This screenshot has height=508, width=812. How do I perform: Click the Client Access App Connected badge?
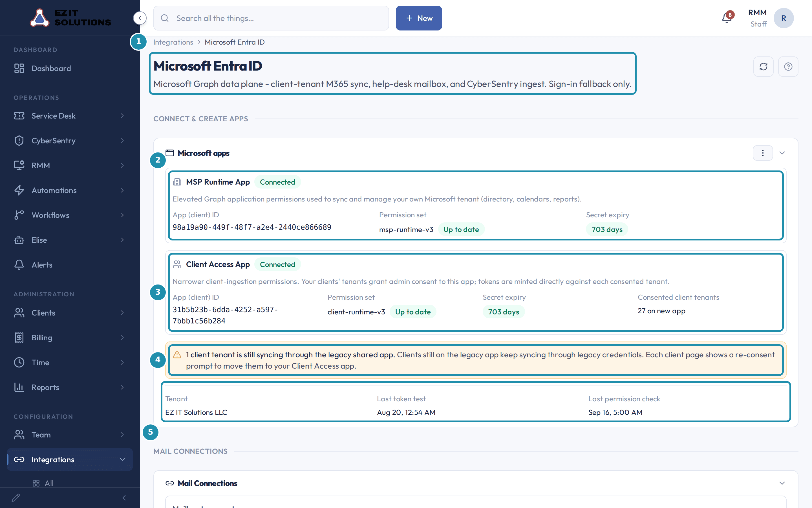tap(277, 264)
